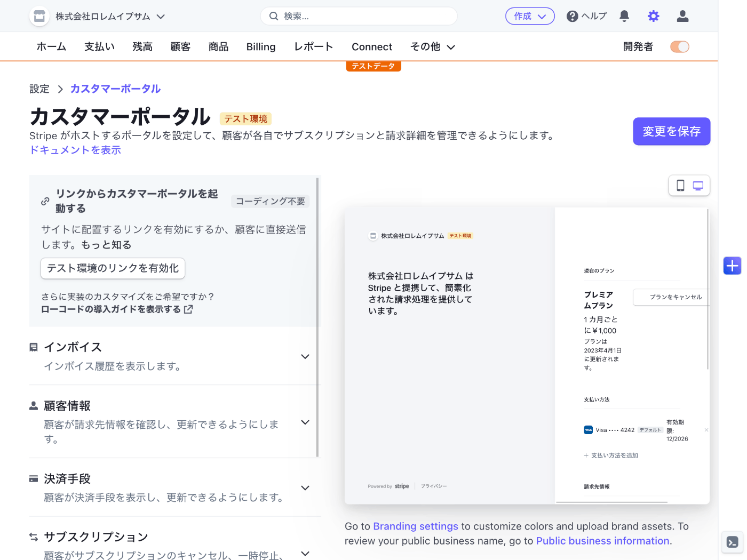Click the blue plus floating button
Screen dimensions: 747x560
click(x=733, y=266)
